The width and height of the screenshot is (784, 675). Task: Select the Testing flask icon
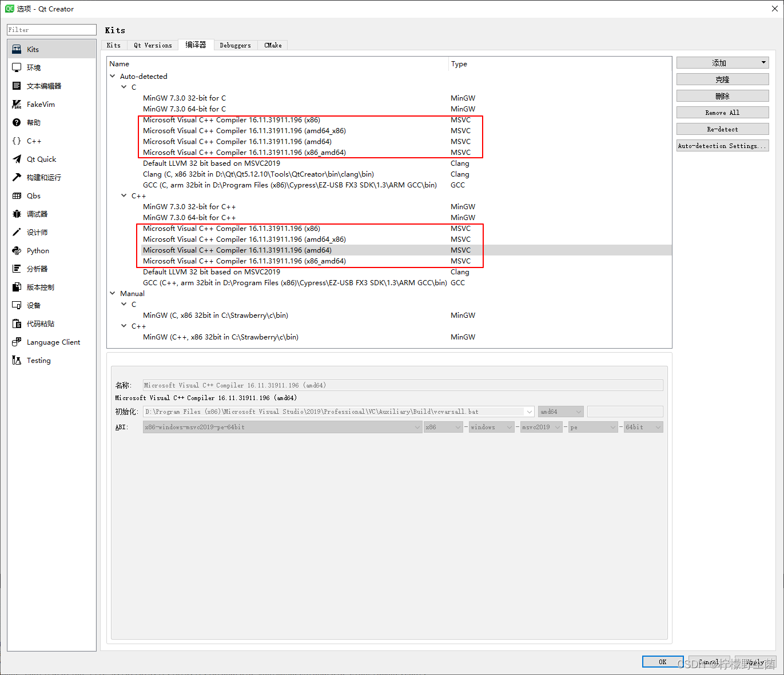[17, 360]
